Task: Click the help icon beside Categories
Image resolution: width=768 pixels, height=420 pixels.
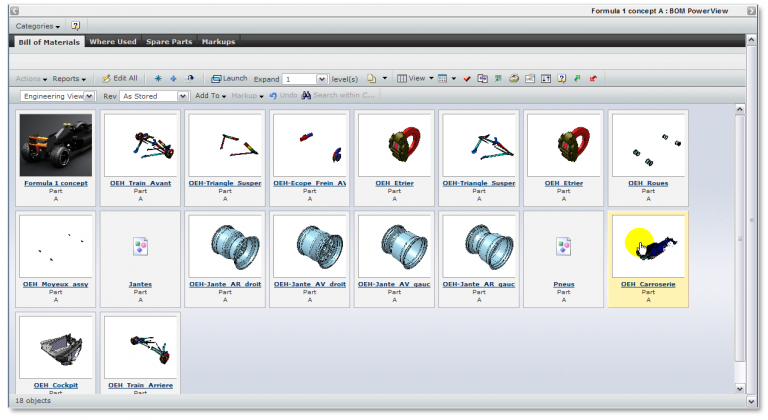Action: [x=75, y=26]
